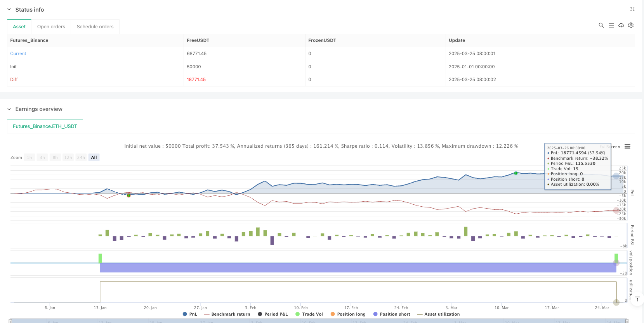This screenshot has width=644, height=323.
Task: Toggle Position short legend item
Action: (x=391, y=314)
